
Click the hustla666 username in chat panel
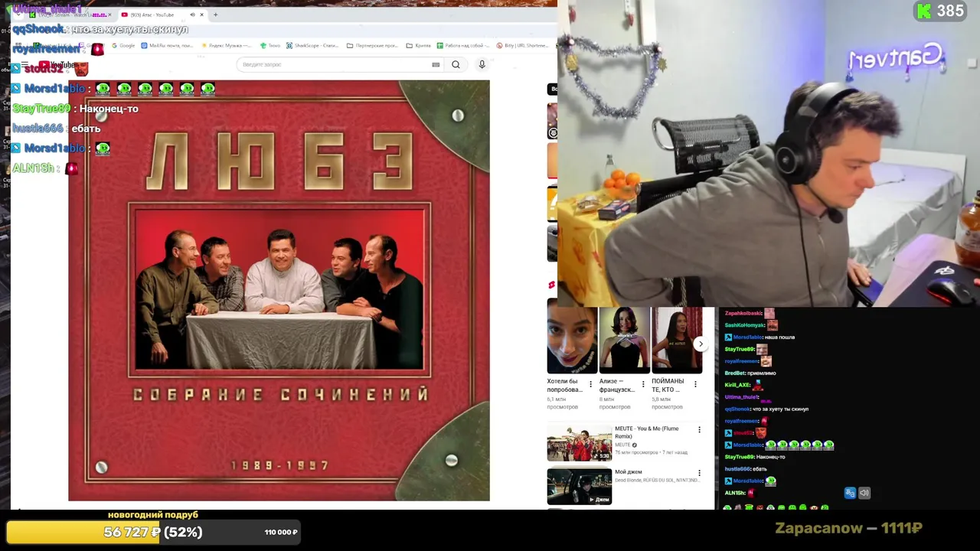click(738, 469)
